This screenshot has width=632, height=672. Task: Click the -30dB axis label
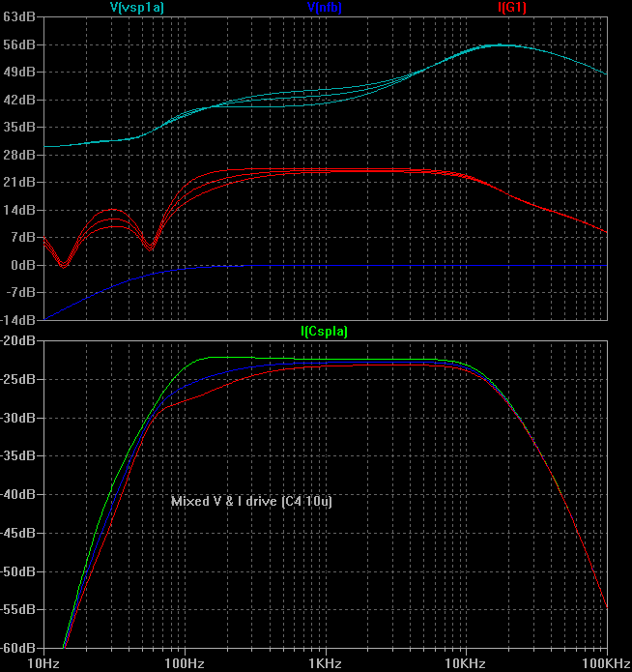[x=17, y=418]
